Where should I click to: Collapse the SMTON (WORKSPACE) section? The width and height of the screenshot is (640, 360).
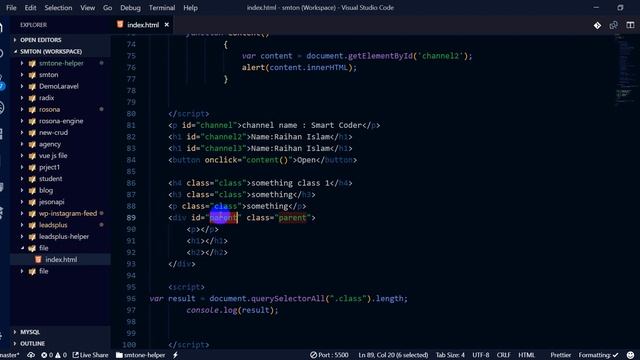coord(15,51)
